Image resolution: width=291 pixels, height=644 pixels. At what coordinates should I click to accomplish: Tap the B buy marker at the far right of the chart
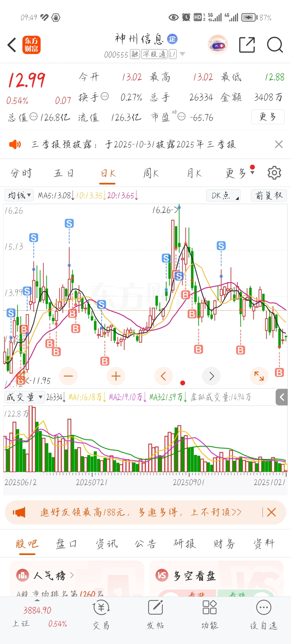pyautogui.click(x=279, y=372)
